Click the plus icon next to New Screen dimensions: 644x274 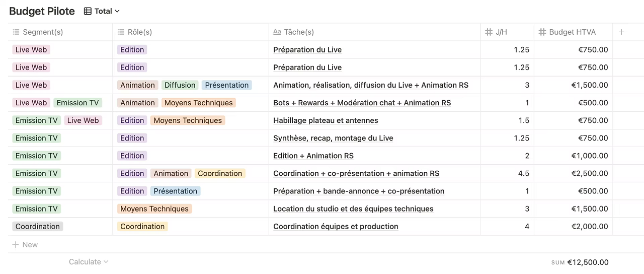pos(16,245)
